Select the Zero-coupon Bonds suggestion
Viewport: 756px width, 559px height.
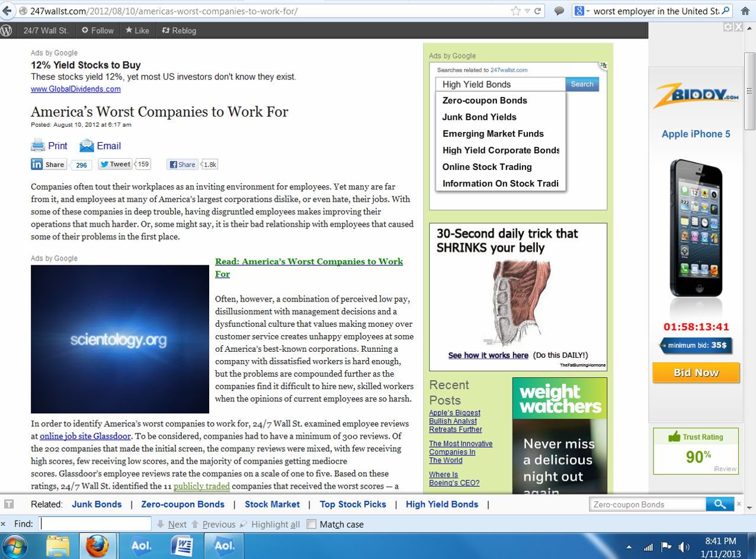coord(485,101)
